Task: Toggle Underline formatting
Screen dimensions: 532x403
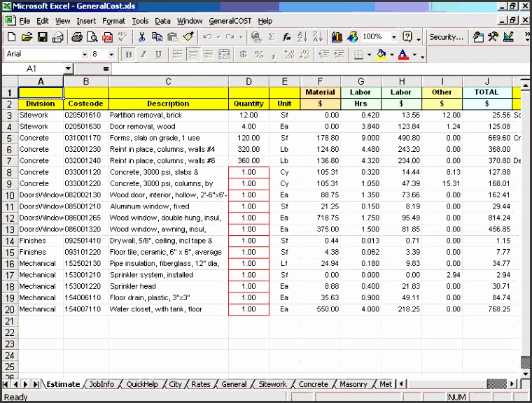Action: [x=158, y=54]
